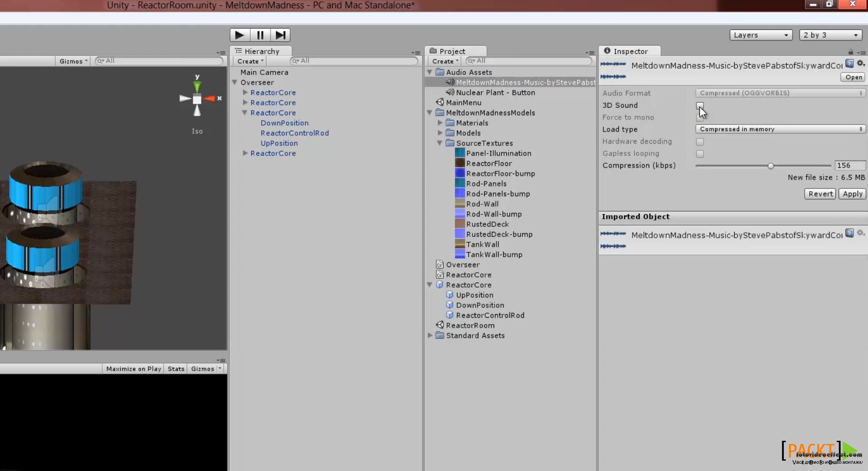Advance one frame with the Step button
Viewport: 868px width, 471px height.
(x=280, y=35)
